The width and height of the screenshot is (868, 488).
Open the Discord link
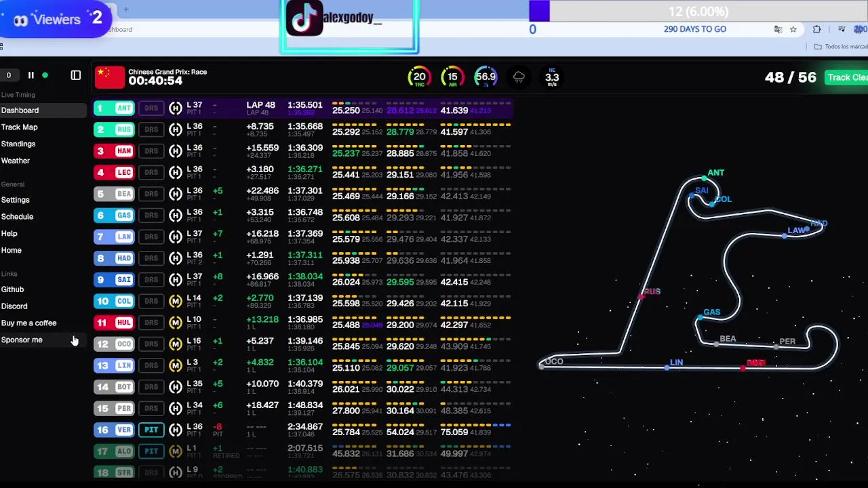[x=14, y=306]
